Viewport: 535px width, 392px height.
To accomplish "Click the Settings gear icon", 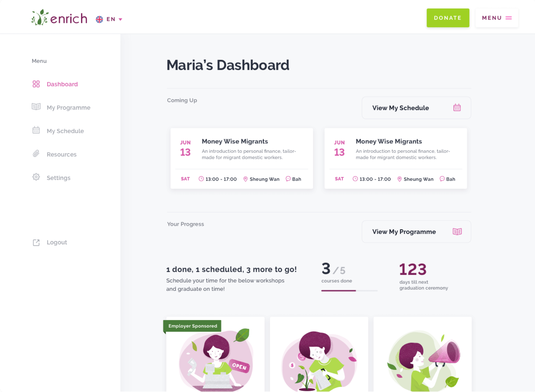I will coord(36,177).
